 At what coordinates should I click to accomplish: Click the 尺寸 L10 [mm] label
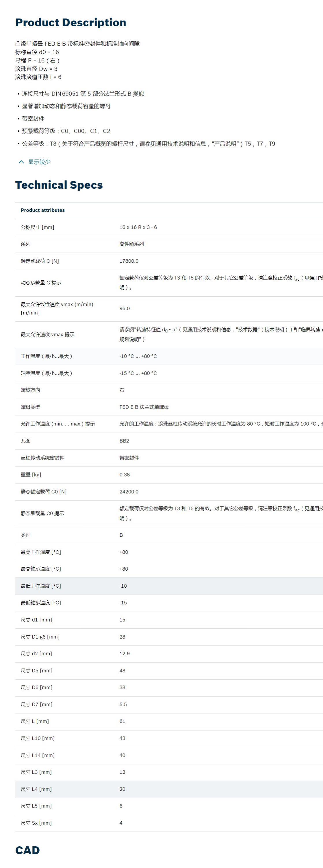(38, 738)
